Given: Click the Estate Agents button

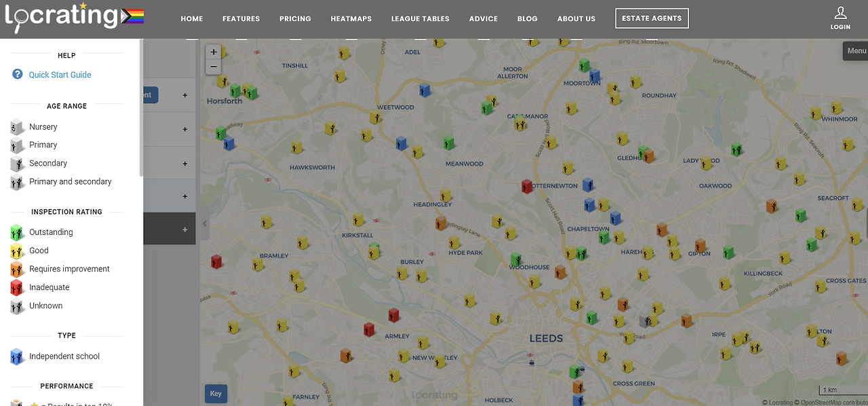Looking at the screenshot, I should 652,18.
